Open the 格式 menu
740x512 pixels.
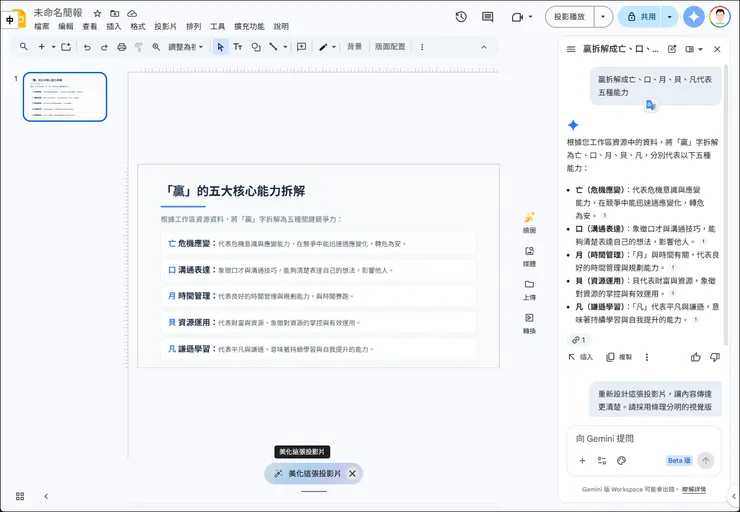pyautogui.click(x=137, y=26)
